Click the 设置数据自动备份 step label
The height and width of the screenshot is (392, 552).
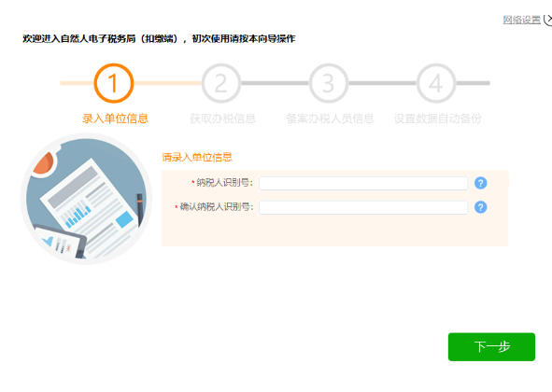point(438,119)
